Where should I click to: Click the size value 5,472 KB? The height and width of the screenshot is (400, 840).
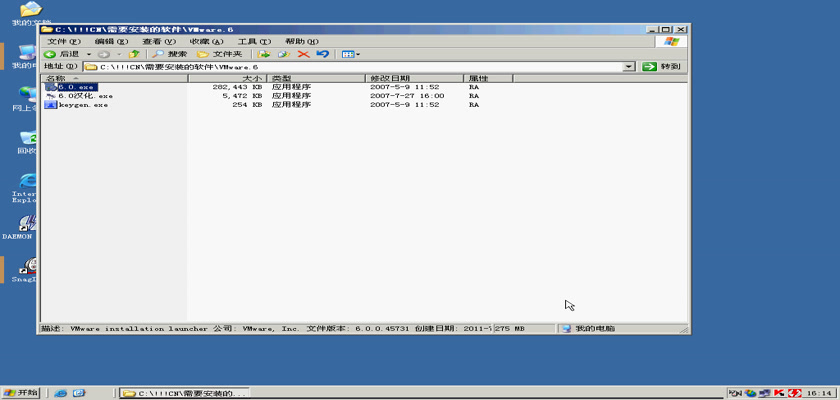(x=242, y=96)
